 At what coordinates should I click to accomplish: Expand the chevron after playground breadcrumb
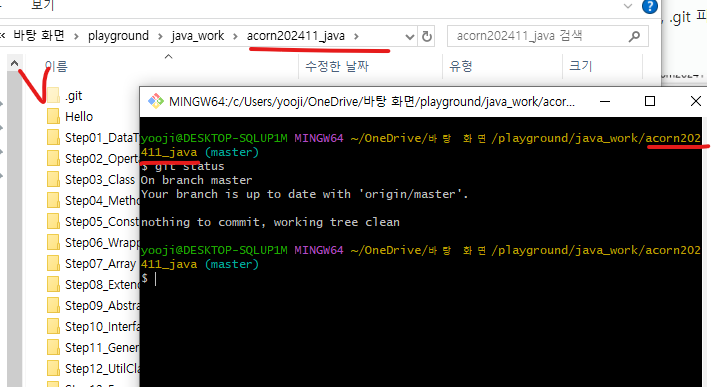161,36
